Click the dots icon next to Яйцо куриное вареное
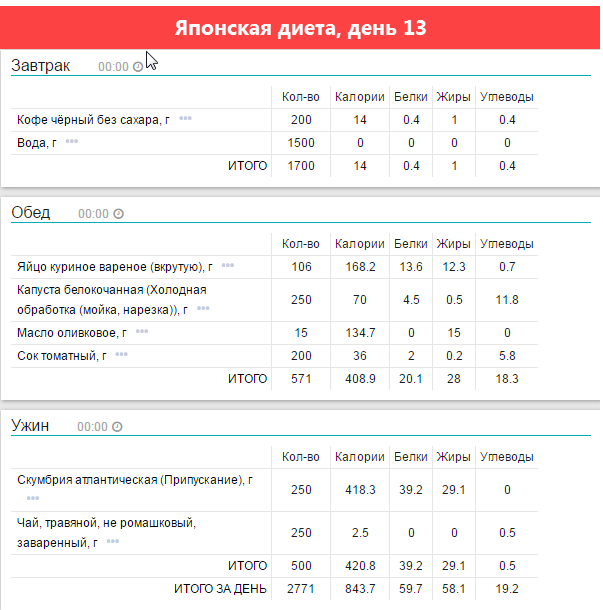 228,266
